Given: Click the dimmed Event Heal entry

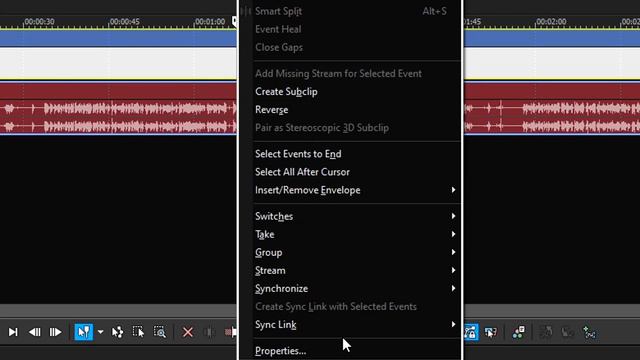Looking at the screenshot, I should 278,29.
